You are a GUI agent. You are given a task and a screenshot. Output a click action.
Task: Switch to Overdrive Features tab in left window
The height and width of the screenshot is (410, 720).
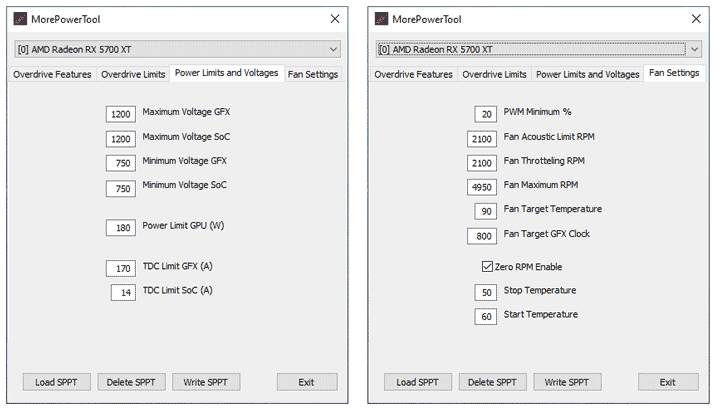point(52,74)
